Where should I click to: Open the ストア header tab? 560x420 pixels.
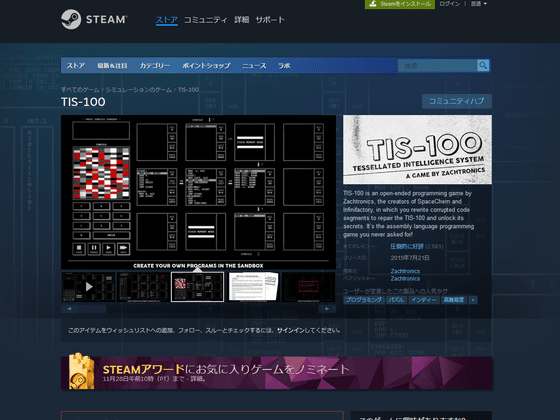[167, 20]
